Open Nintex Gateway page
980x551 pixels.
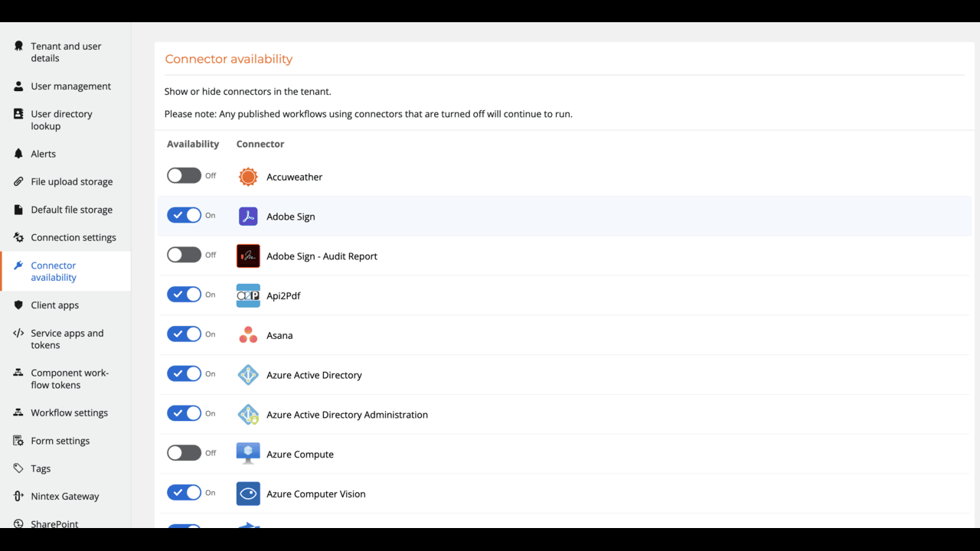pos(65,496)
